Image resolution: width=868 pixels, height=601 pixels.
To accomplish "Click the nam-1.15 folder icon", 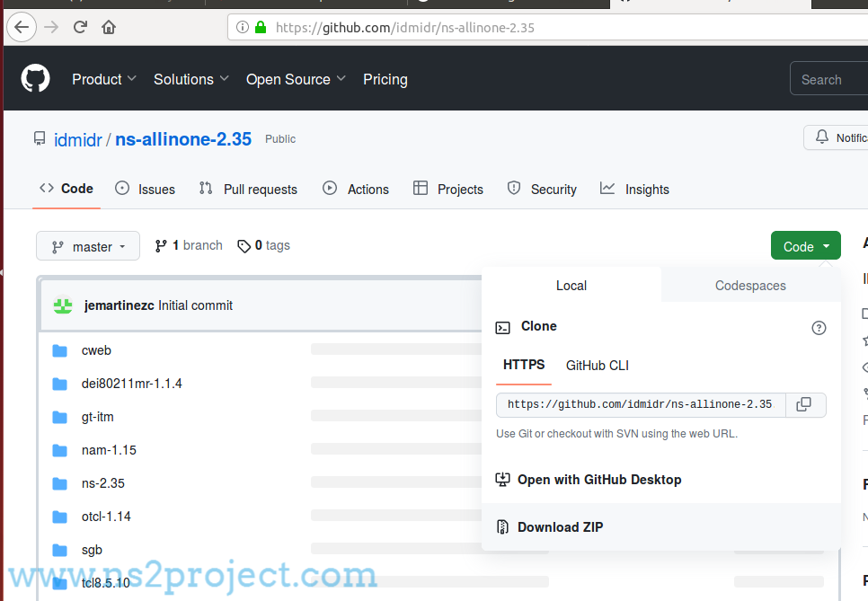I will tap(60, 450).
